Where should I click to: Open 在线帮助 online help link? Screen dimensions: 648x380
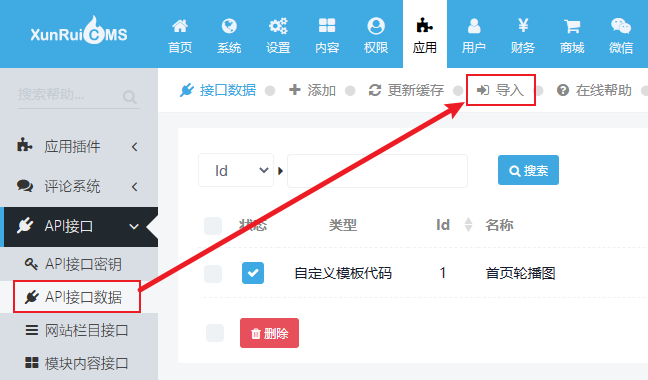[x=594, y=90]
